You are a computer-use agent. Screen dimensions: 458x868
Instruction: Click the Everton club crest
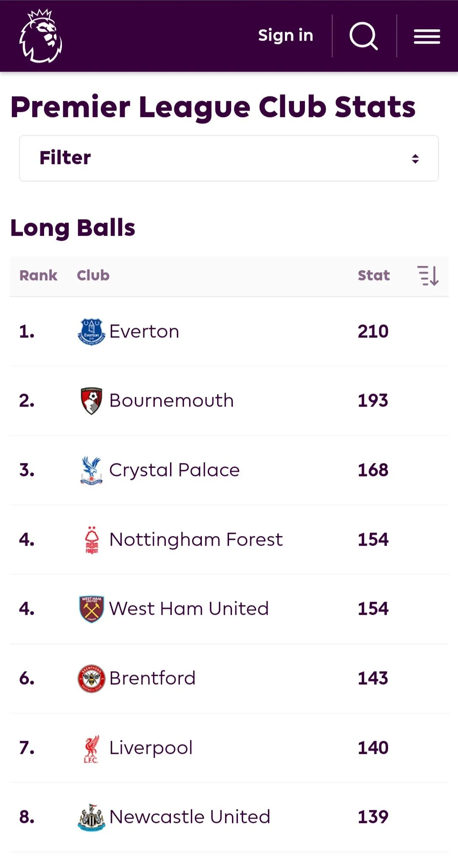pos(91,332)
